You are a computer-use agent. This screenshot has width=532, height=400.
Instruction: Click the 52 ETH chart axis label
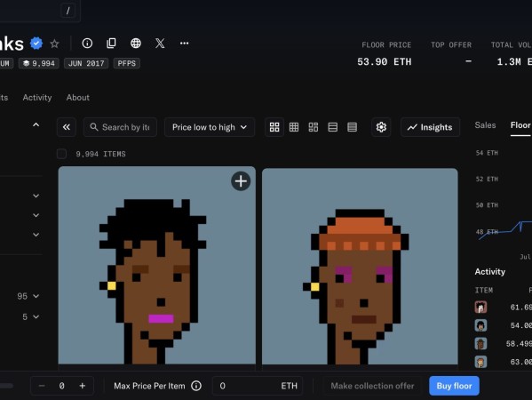[487, 179]
